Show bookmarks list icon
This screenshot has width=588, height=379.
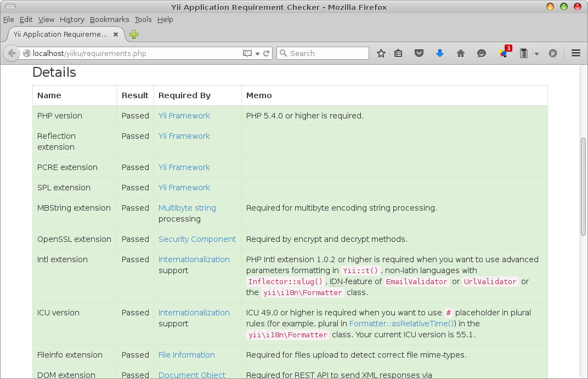click(398, 53)
